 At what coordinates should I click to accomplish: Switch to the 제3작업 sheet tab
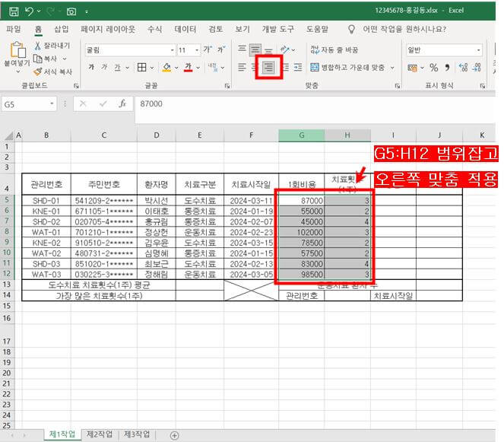[137, 434]
